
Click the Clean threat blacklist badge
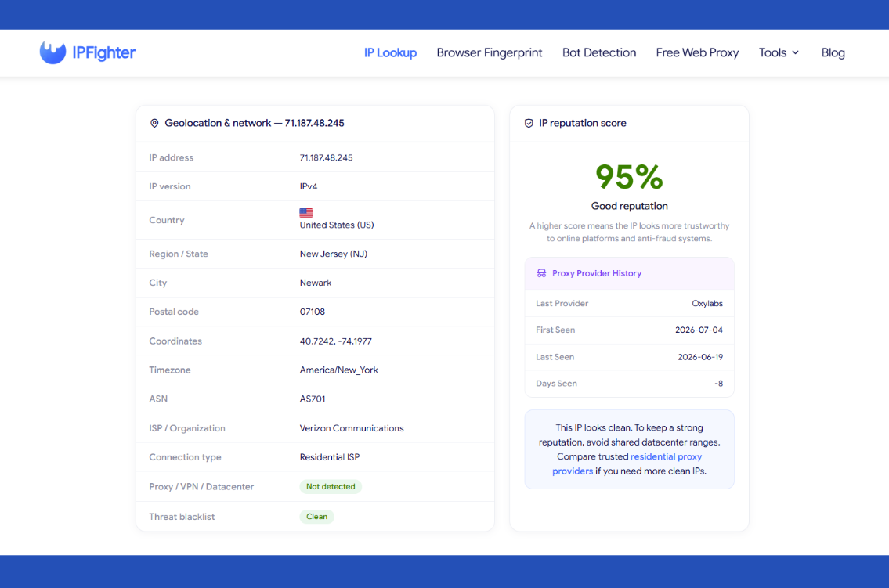317,517
